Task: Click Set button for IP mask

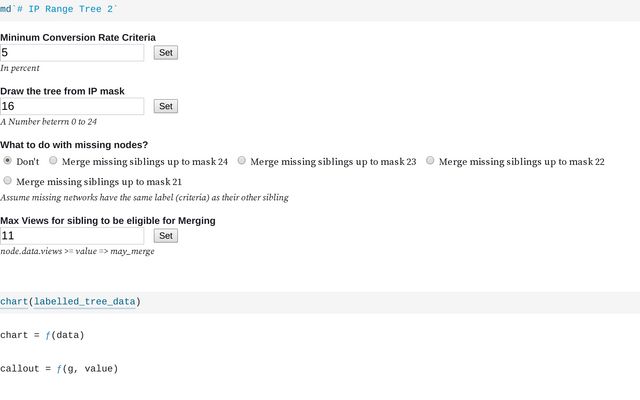Action: tap(166, 107)
